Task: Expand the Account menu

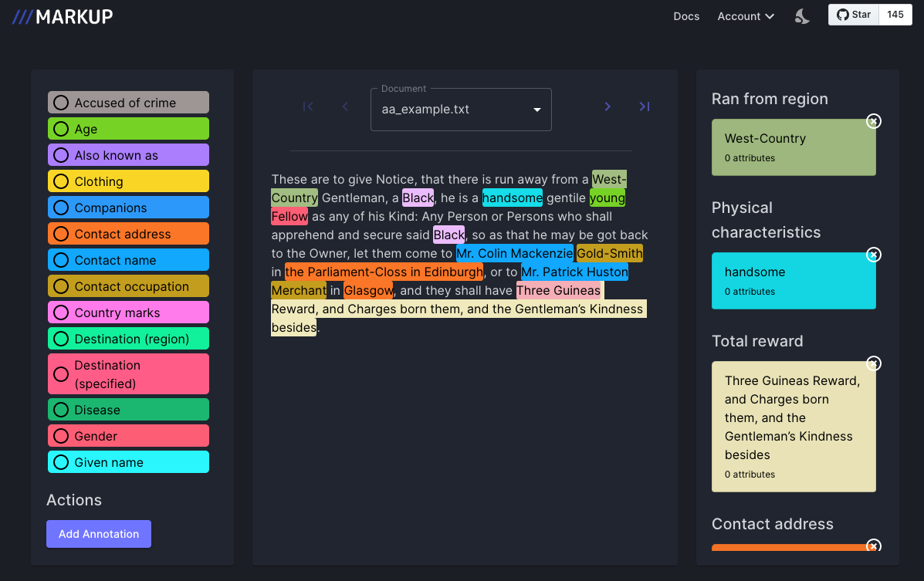Action: point(746,16)
